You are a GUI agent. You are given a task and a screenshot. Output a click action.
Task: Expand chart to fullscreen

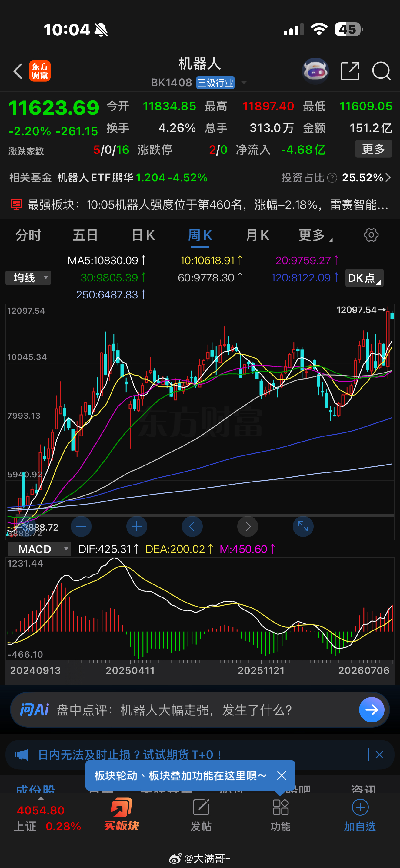click(303, 526)
